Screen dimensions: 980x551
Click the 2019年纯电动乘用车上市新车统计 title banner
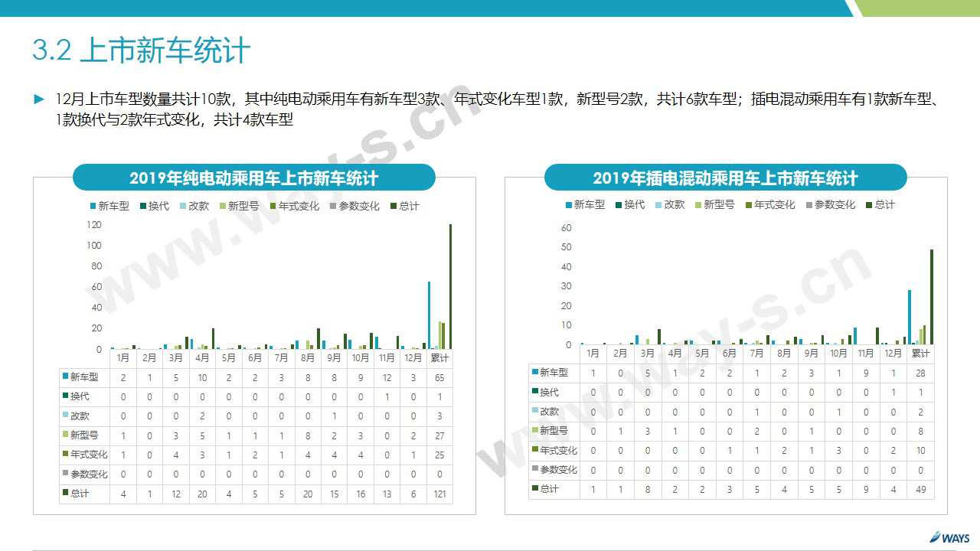[253, 178]
